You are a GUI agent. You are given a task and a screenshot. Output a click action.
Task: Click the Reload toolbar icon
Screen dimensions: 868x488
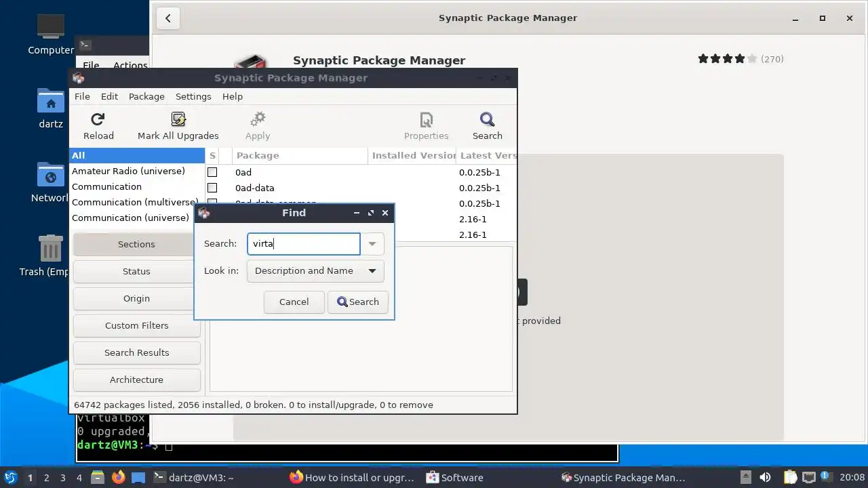[98, 119]
